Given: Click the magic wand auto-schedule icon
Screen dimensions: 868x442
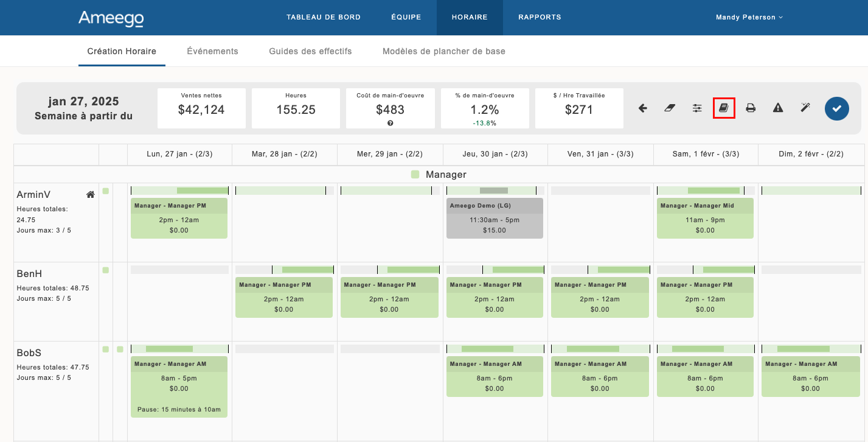Looking at the screenshot, I should [x=805, y=108].
